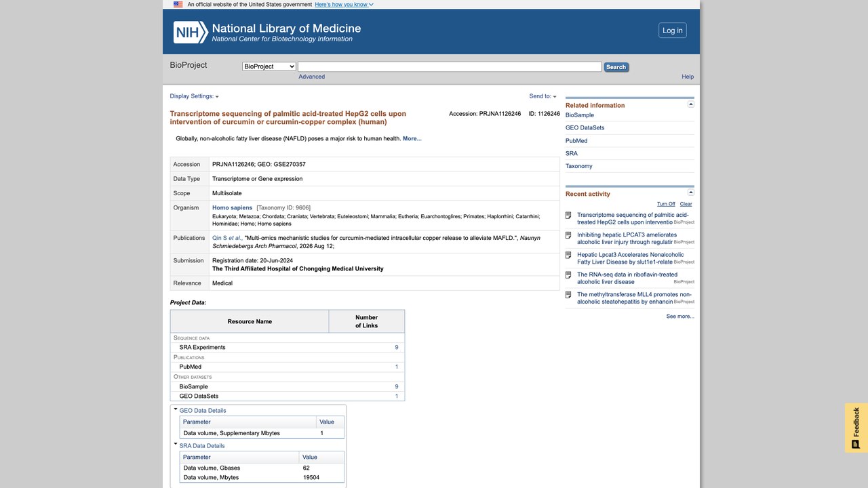The height and width of the screenshot is (488, 868).
Task: Open the Send to dropdown
Action: tap(542, 96)
